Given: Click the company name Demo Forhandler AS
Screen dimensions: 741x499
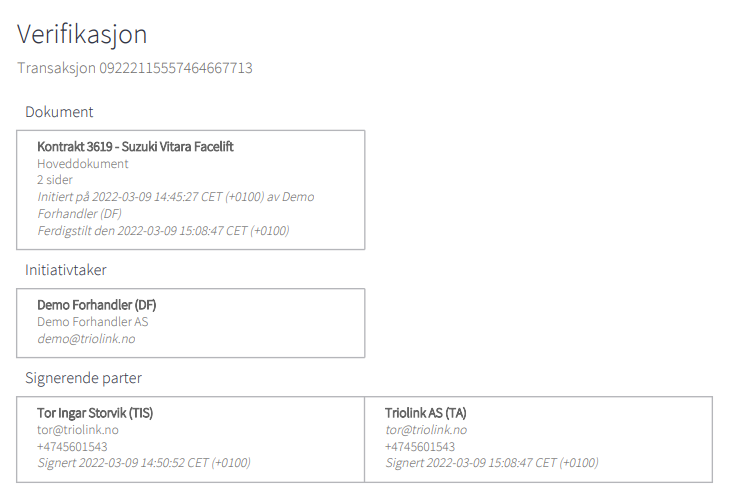Looking at the screenshot, I should point(93,322).
